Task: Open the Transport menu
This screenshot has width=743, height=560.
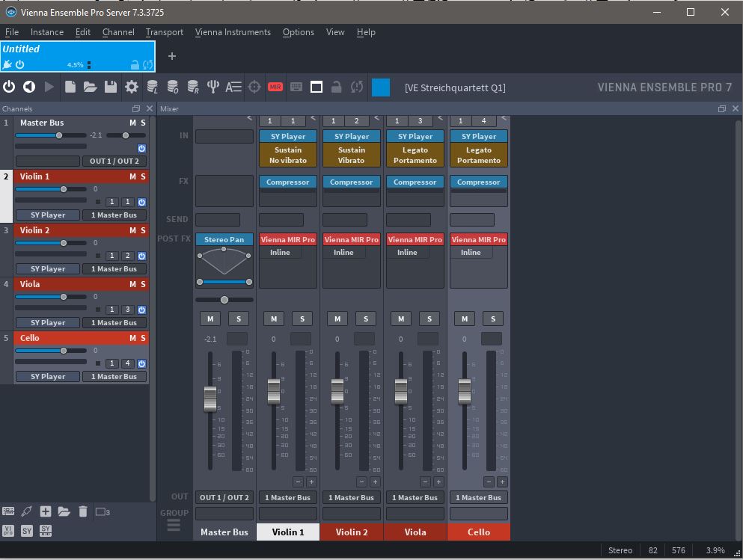Action: click(164, 32)
